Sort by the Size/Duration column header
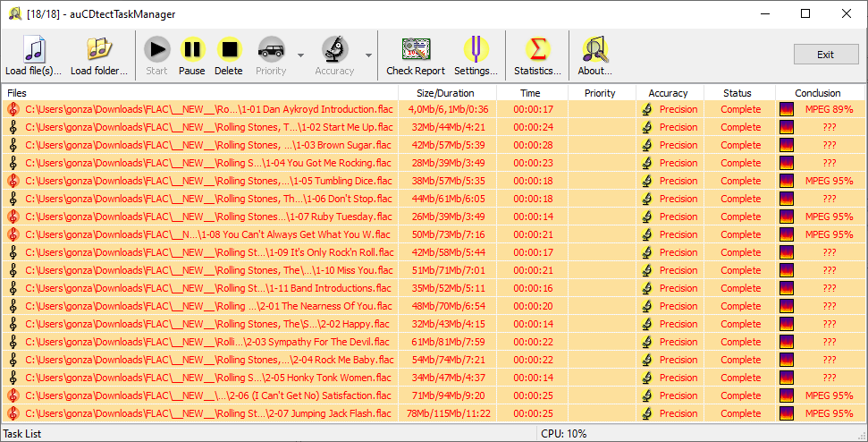Image resolution: width=868 pixels, height=442 pixels. point(447,93)
